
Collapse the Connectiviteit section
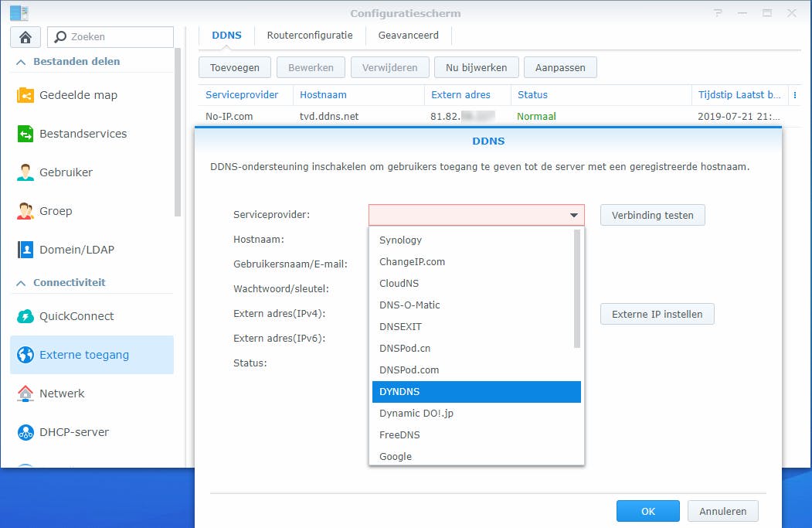[21, 284]
